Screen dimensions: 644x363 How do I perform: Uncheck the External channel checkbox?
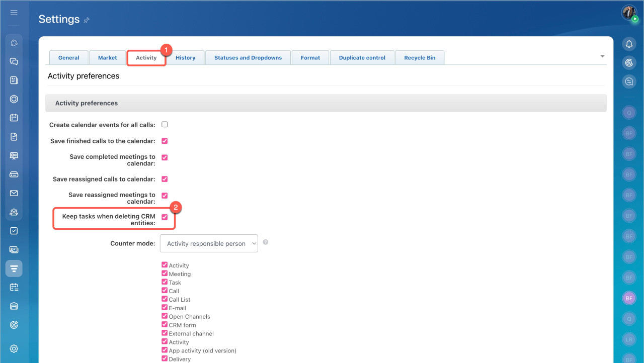click(165, 333)
